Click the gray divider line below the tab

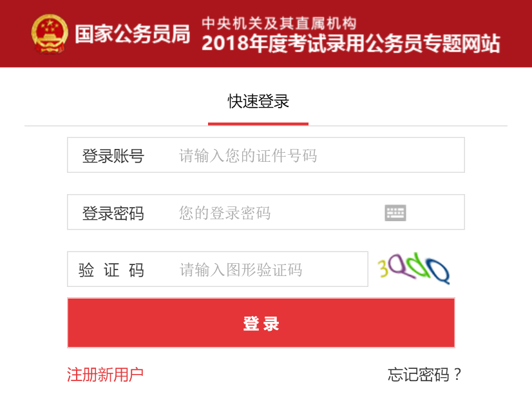click(x=407, y=126)
